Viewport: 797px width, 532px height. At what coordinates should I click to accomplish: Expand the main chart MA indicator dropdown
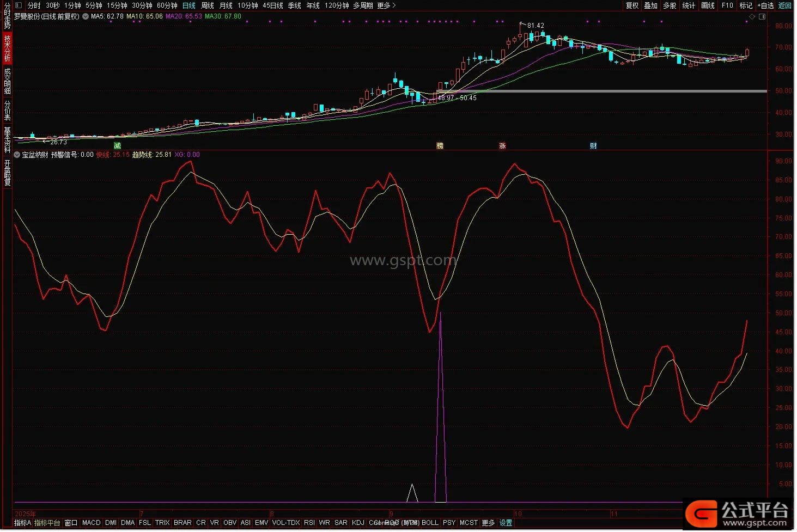[86, 16]
